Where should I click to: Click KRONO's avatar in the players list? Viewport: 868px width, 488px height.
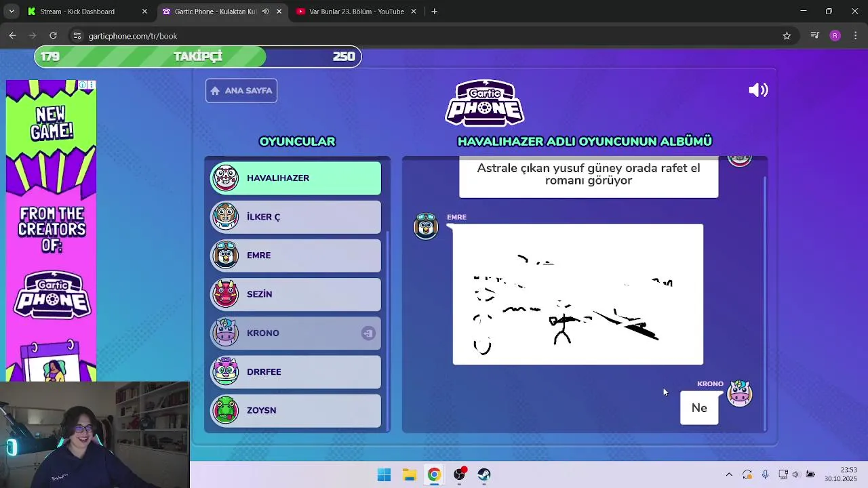(x=225, y=332)
